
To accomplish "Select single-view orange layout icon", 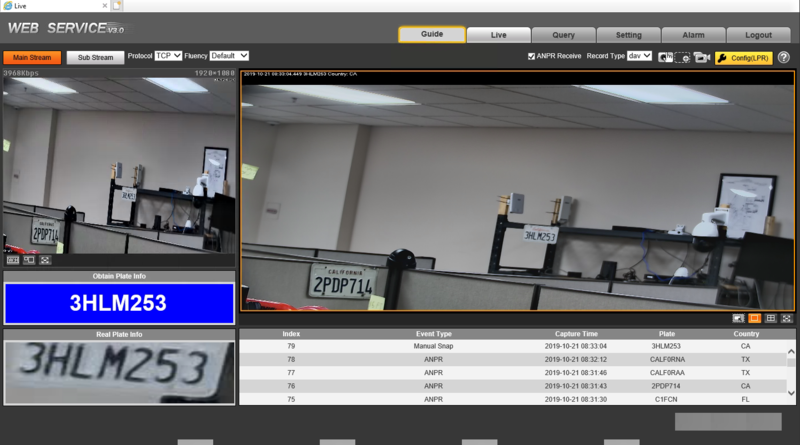I will pos(755,318).
